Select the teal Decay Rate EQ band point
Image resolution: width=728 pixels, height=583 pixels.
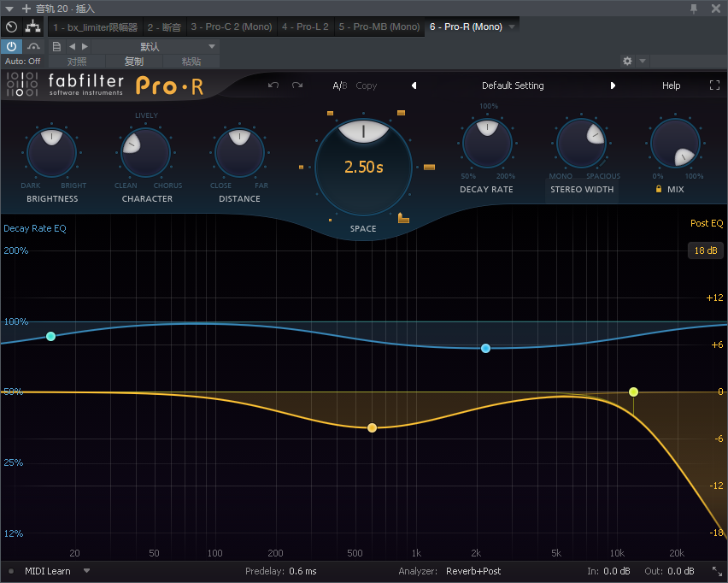(51, 336)
